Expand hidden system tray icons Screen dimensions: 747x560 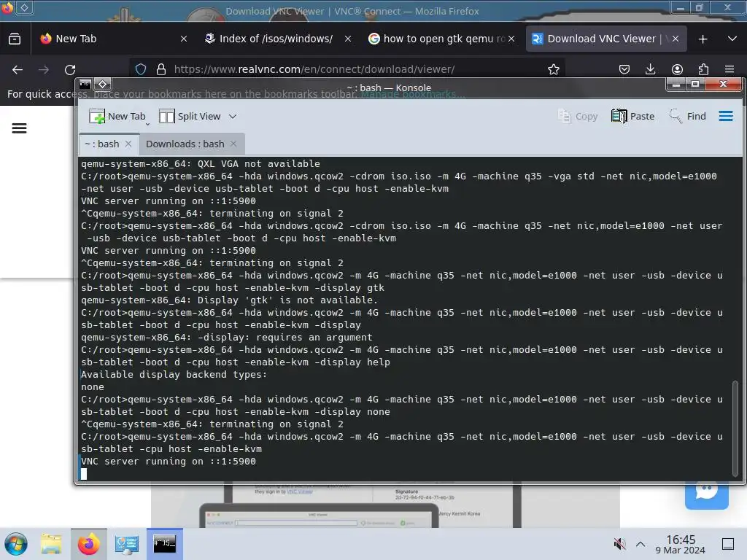click(640, 544)
